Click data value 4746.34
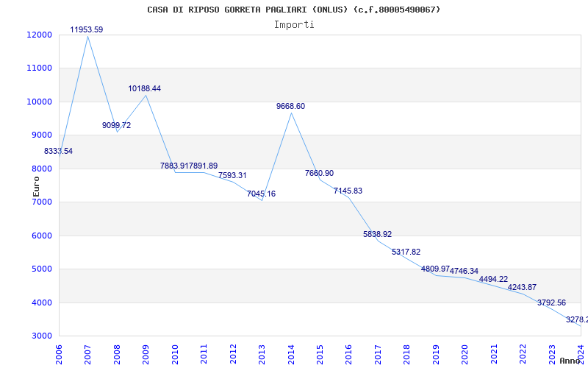The height and width of the screenshot is (368, 588). 465,271
